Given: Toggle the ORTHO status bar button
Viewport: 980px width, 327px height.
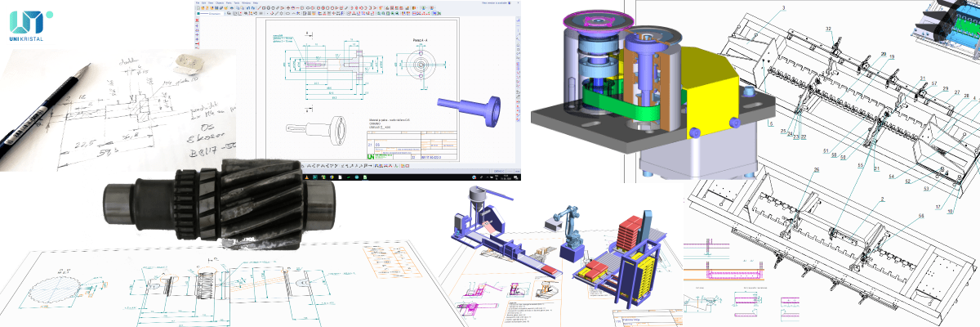Looking at the screenshot, I should tap(498, 171).
